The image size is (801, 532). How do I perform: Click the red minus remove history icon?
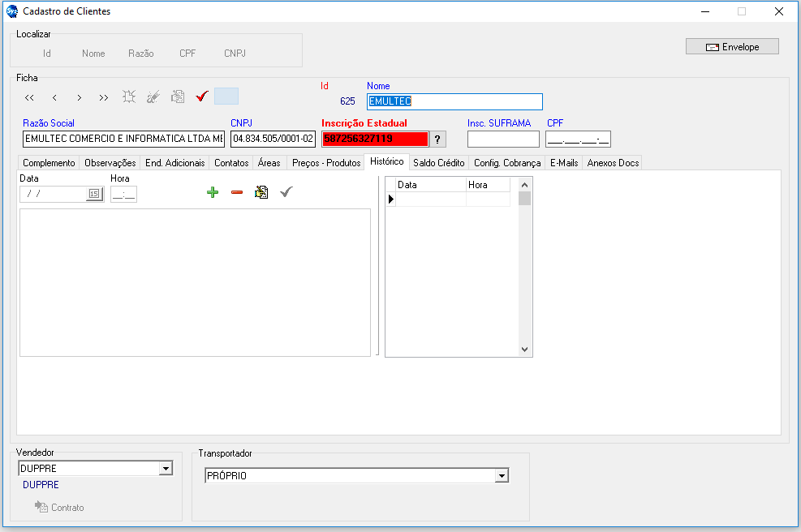(237, 193)
